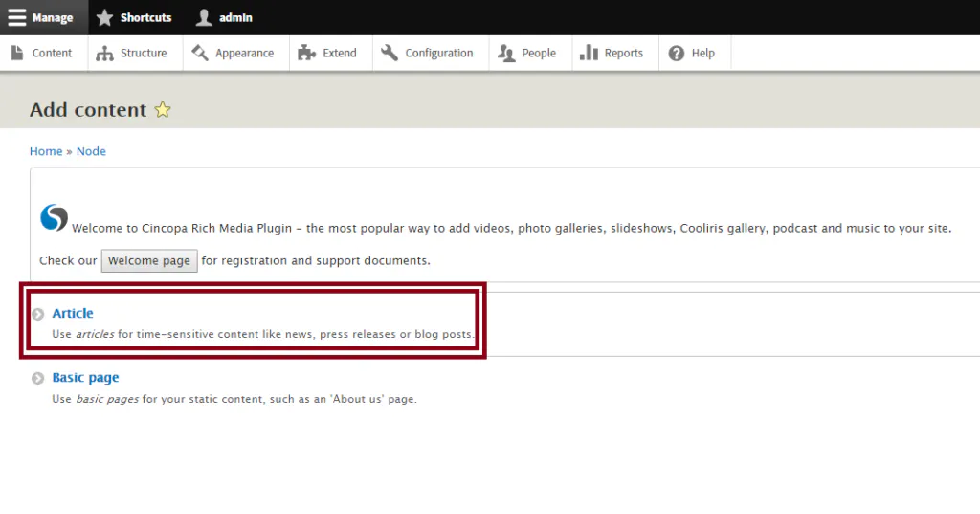The image size is (980, 514).
Task: Click the arrow bullet next to Article
Action: coord(38,314)
